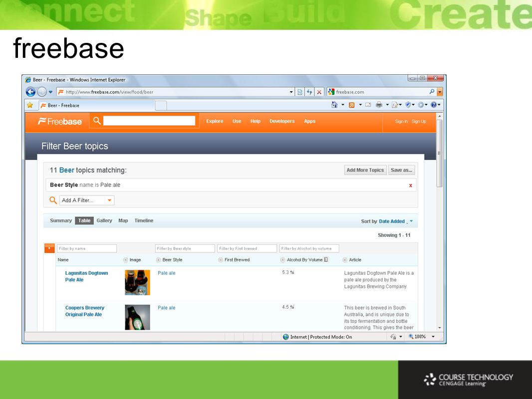This screenshot has height=399, width=532.
Task: Click the page scroll down arrow
Action: click(x=440, y=328)
